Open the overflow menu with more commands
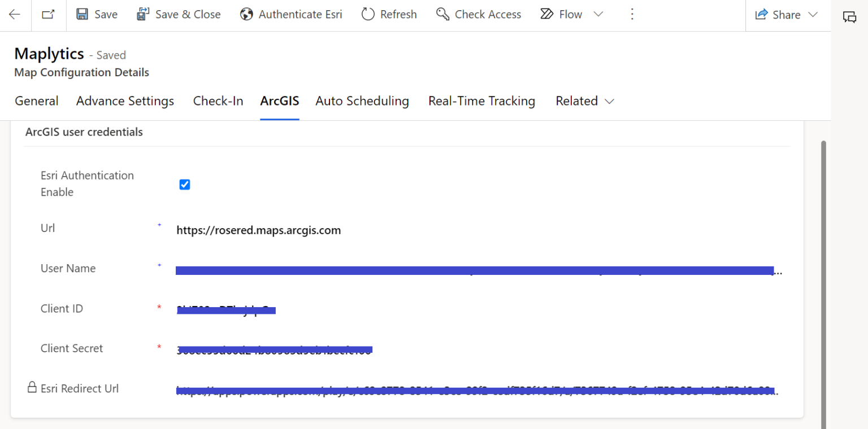Image resolution: width=868 pixels, height=429 pixels. click(x=632, y=14)
